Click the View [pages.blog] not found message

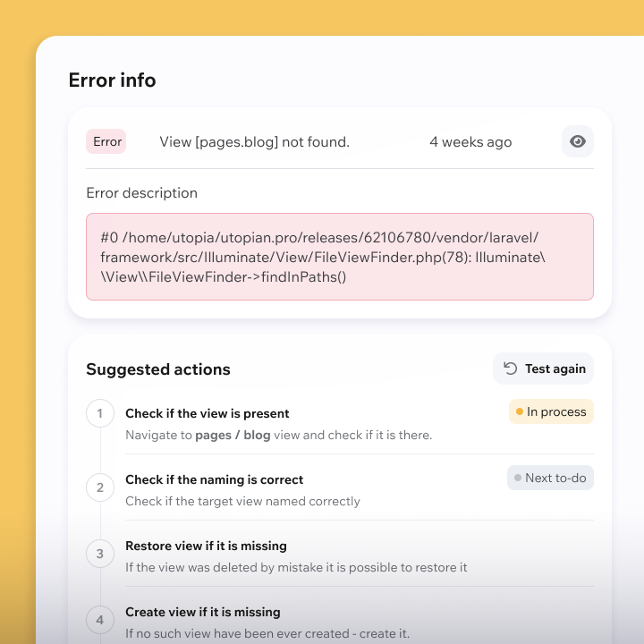[x=254, y=141]
